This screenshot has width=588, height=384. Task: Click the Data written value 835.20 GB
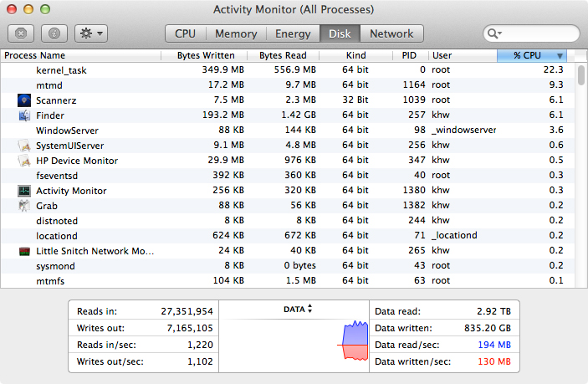tap(488, 328)
